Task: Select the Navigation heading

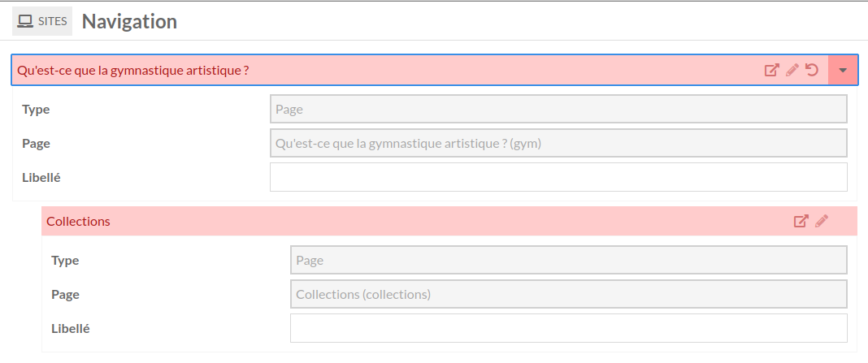Action: [129, 22]
